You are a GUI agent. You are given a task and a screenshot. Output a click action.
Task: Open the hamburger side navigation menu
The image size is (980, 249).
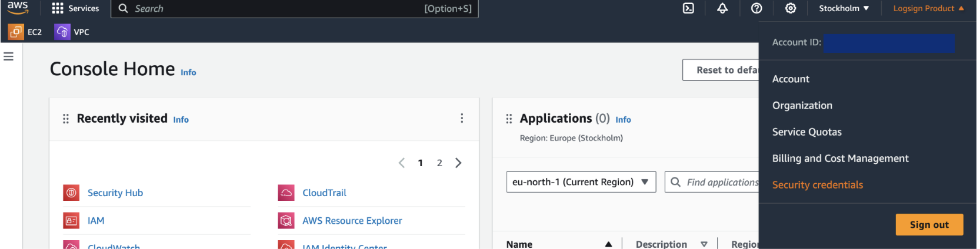tap(8, 56)
